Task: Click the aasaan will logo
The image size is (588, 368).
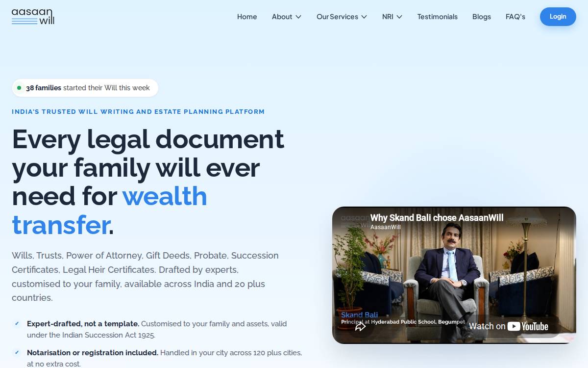Action: coord(33,17)
